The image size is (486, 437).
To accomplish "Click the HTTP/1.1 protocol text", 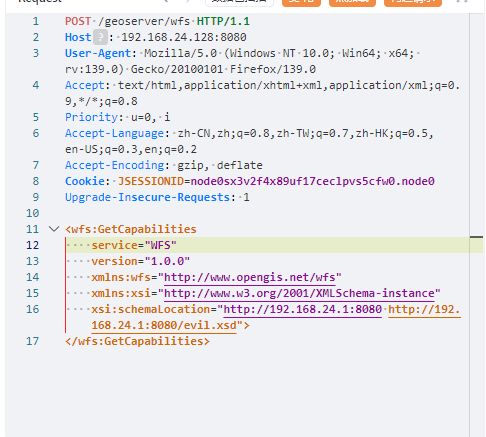I will [x=223, y=21].
